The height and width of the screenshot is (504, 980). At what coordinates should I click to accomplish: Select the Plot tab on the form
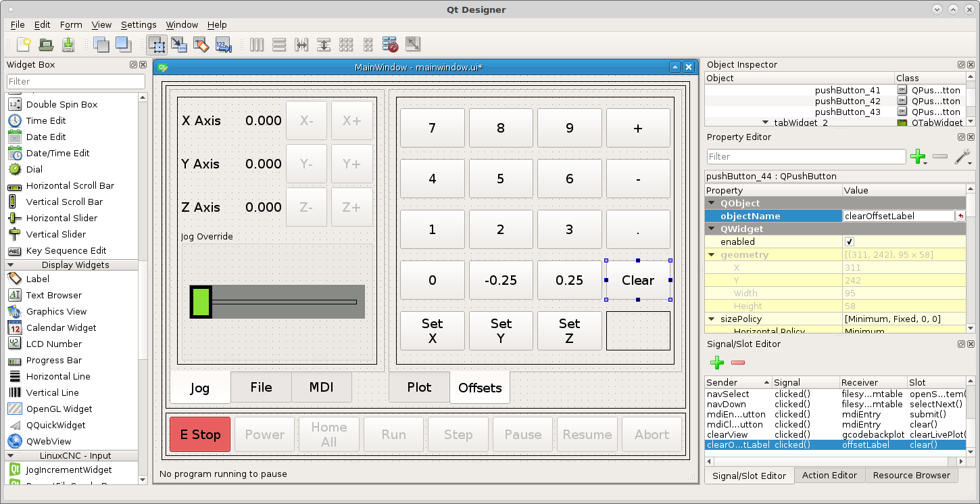419,387
